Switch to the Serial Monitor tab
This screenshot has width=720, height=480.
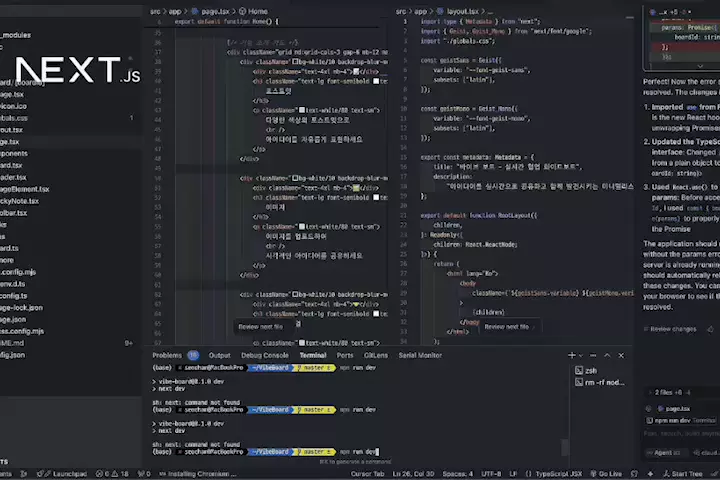pyautogui.click(x=420, y=355)
